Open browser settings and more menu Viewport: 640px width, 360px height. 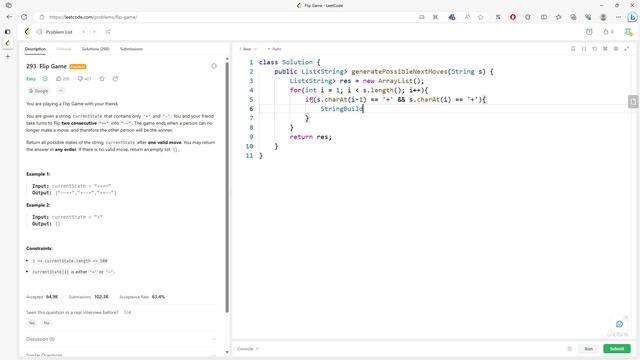click(x=618, y=17)
